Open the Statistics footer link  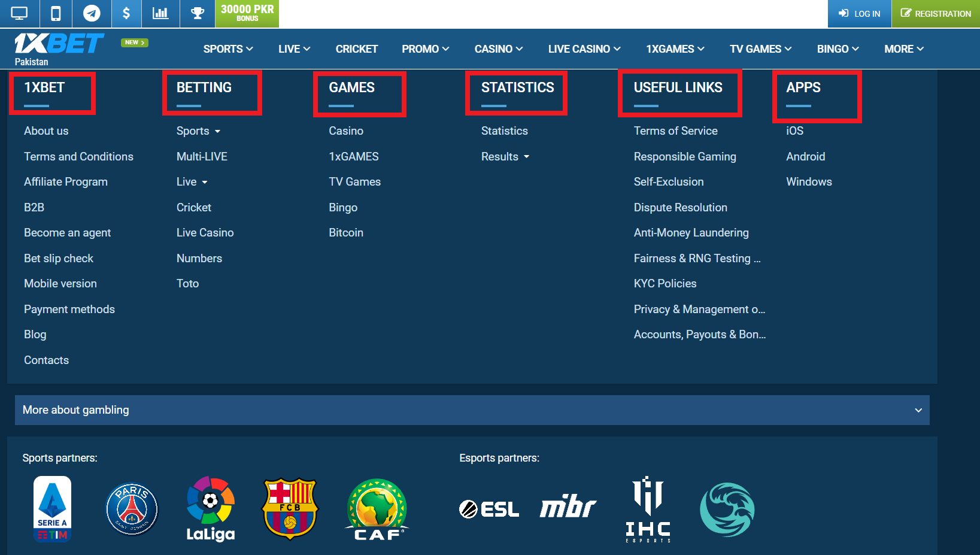(505, 131)
